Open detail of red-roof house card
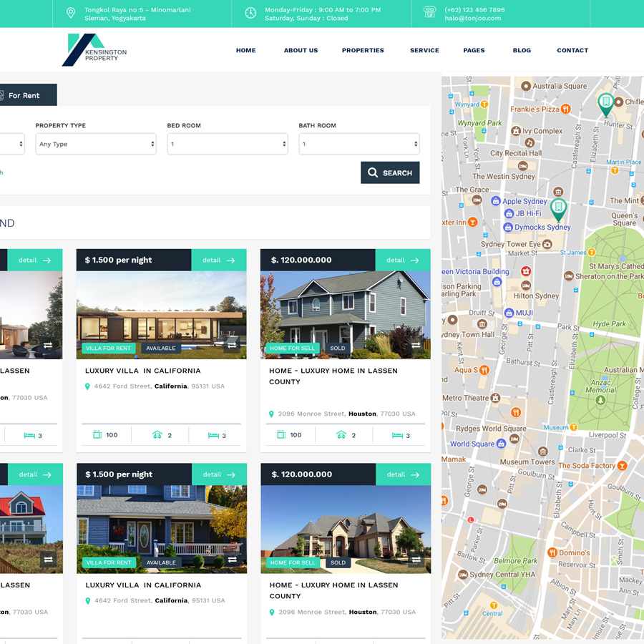This screenshot has width=644, height=644. (x=35, y=474)
